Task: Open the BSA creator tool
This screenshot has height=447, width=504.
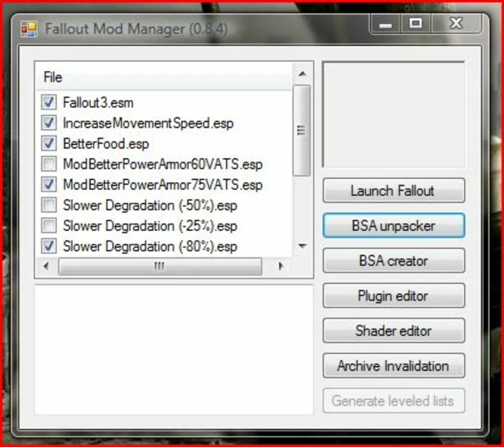Action: tap(394, 261)
